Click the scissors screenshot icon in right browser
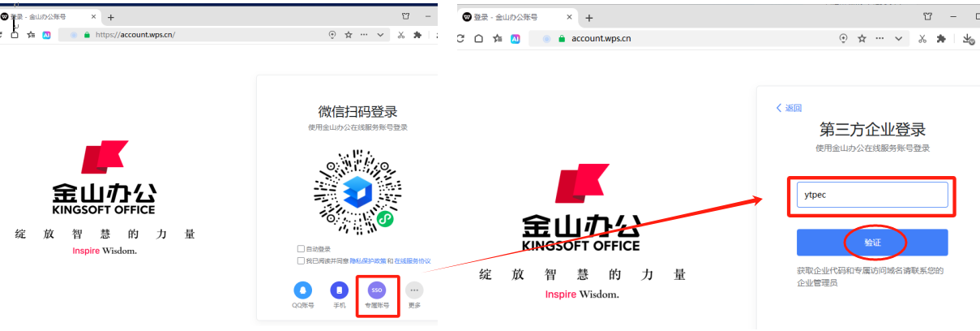 point(922,38)
